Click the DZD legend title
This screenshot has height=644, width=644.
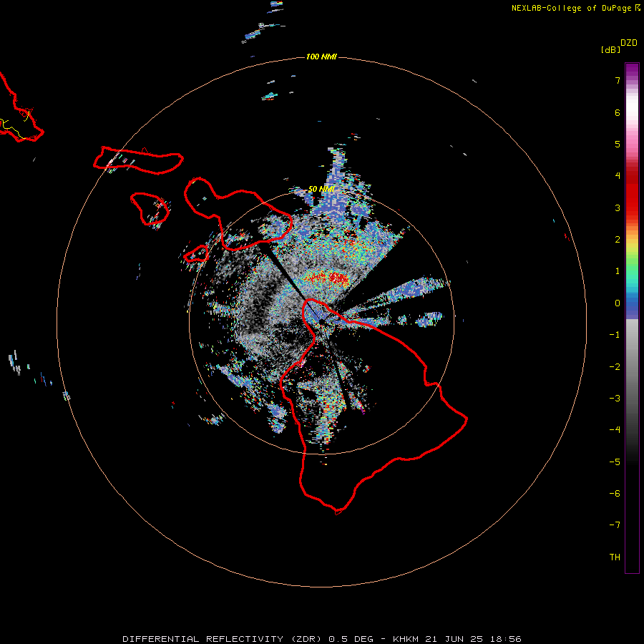tap(629, 43)
